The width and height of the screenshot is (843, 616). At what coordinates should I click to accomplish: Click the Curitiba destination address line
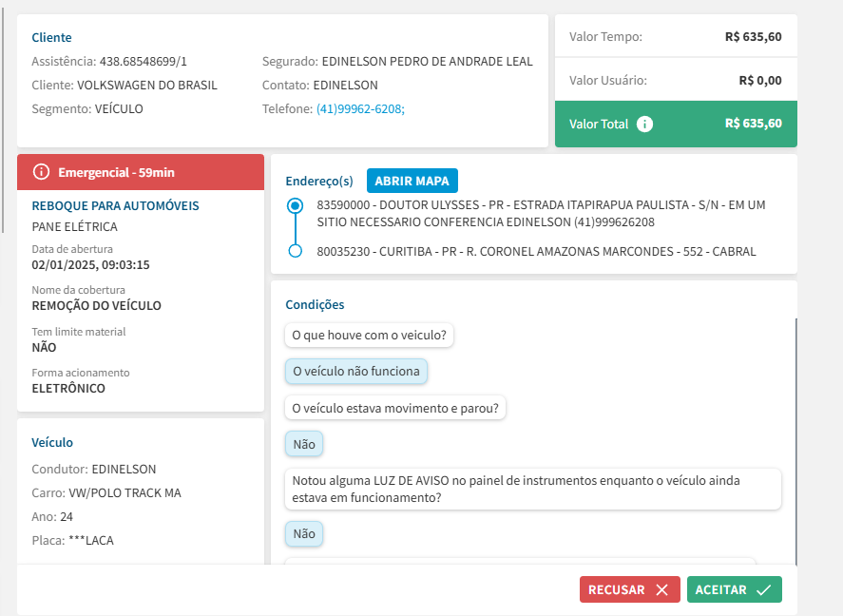click(x=536, y=252)
